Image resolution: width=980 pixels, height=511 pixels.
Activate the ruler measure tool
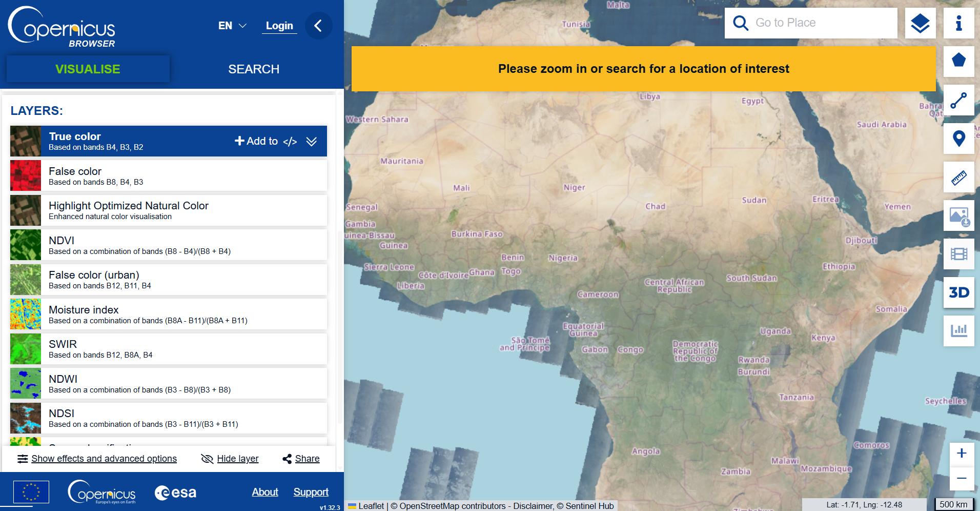[x=958, y=178]
